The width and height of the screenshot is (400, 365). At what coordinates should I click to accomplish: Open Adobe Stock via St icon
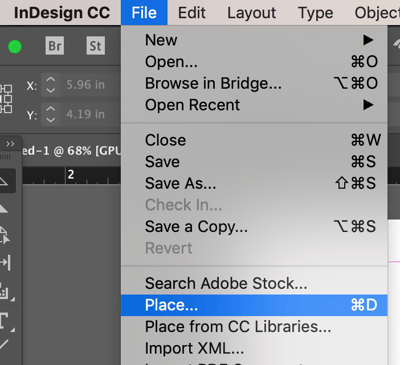96,46
